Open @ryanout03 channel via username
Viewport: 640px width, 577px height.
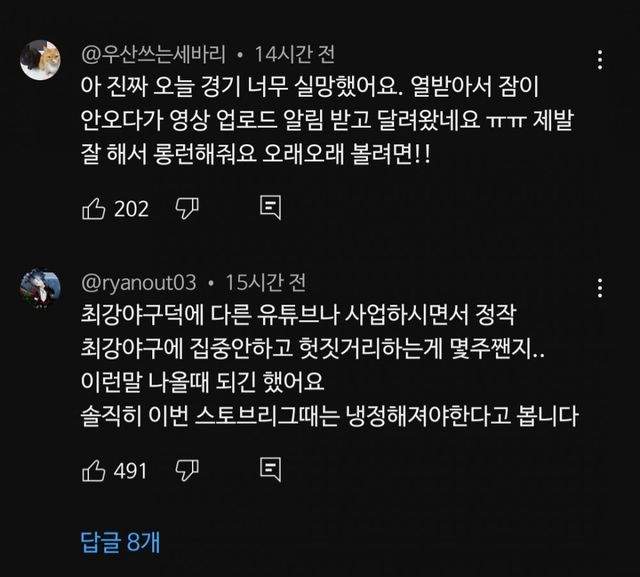coord(139,282)
